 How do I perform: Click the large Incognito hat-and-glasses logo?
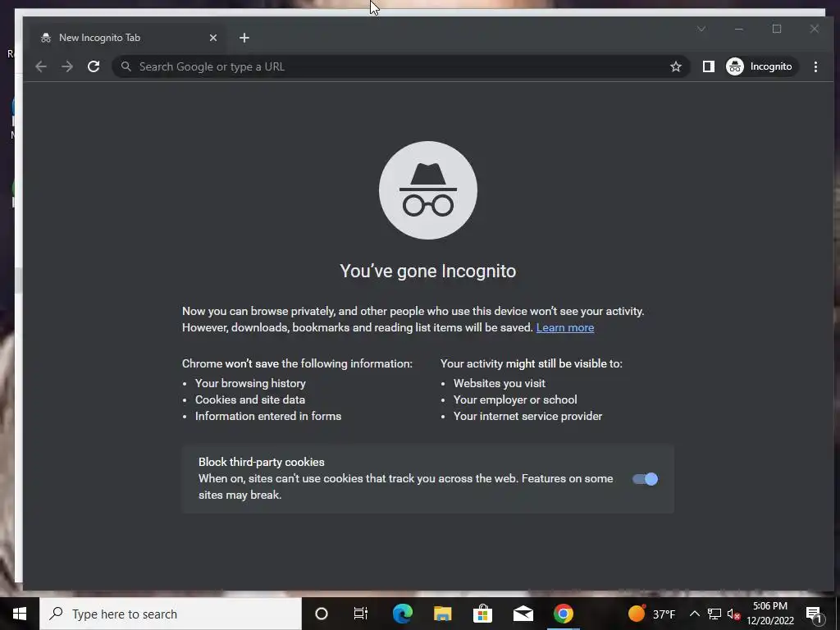click(x=428, y=190)
